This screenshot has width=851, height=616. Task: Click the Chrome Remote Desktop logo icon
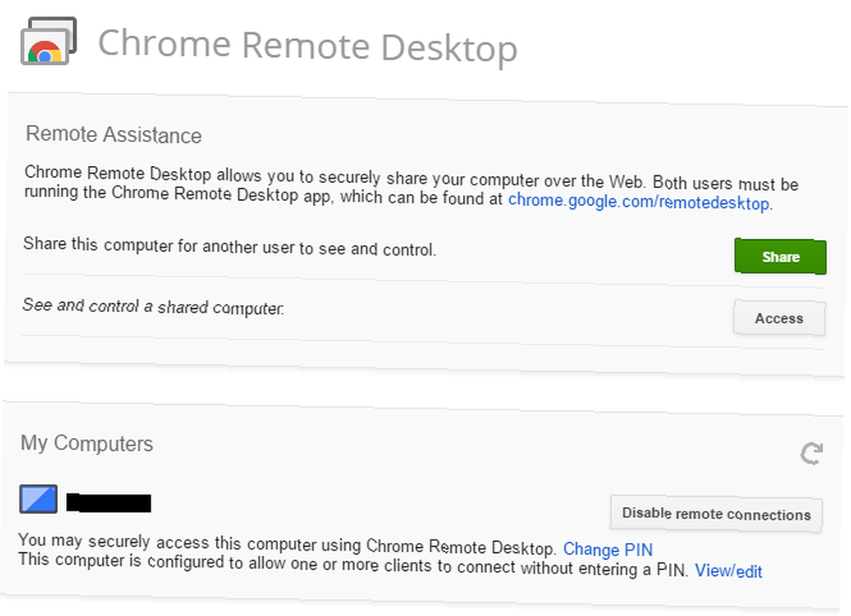click(x=49, y=42)
